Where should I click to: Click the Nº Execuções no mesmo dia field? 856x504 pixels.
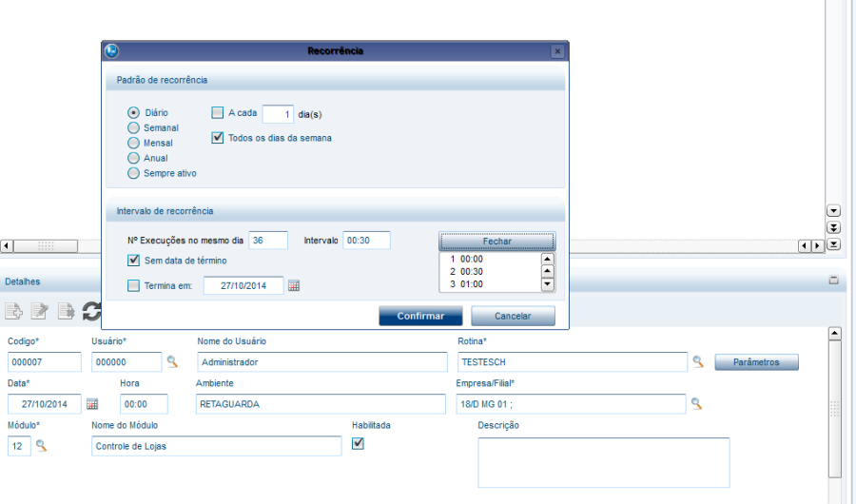tap(268, 241)
